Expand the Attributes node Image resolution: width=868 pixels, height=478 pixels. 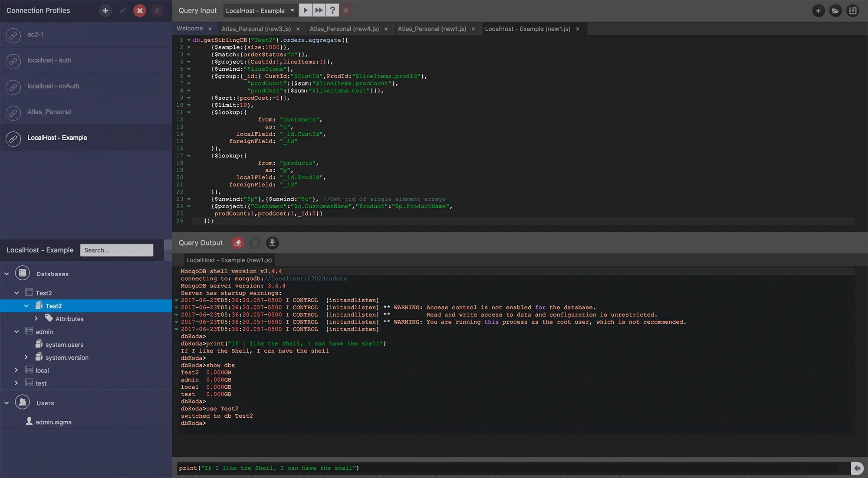coord(36,319)
